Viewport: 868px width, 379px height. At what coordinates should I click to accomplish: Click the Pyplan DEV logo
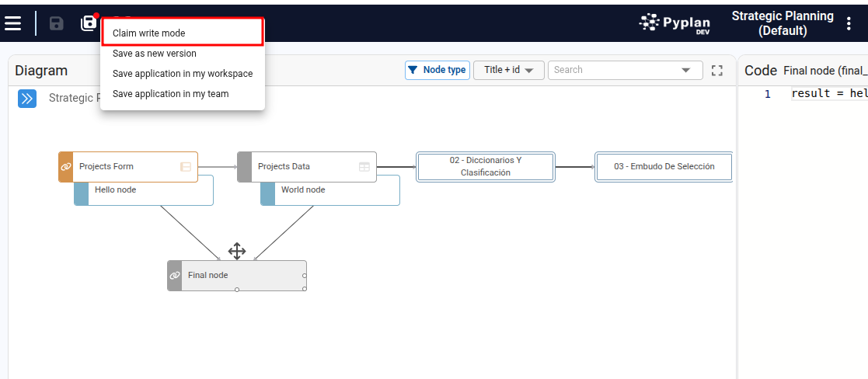[x=675, y=23]
